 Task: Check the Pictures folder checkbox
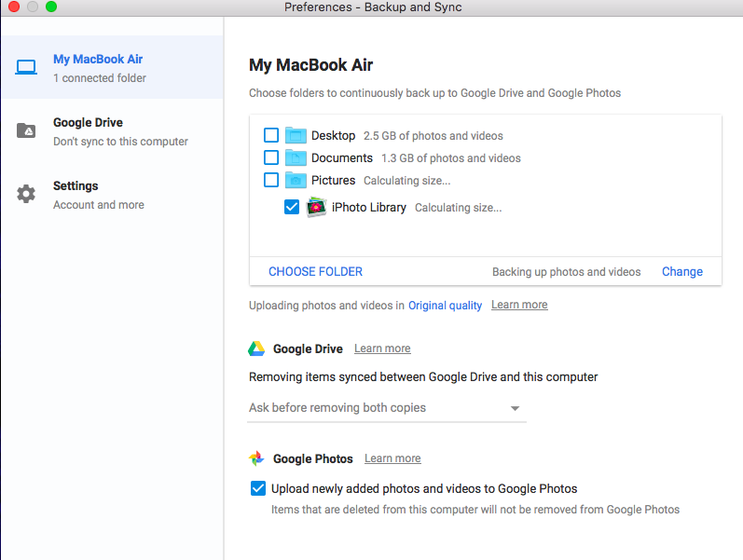coord(271,180)
